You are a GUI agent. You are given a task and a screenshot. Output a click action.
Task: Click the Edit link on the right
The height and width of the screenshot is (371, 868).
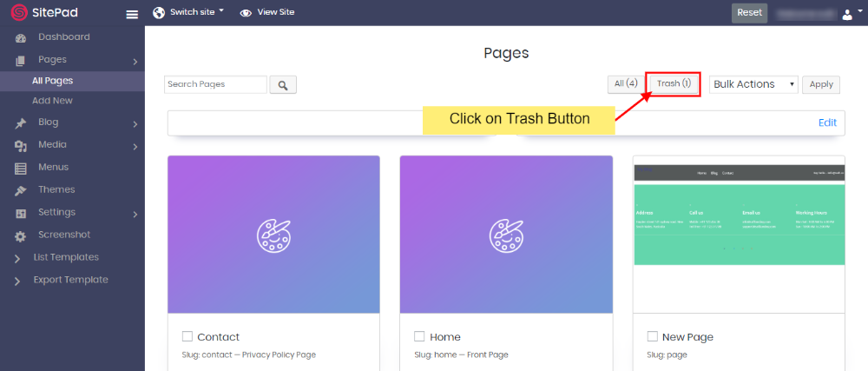[827, 123]
